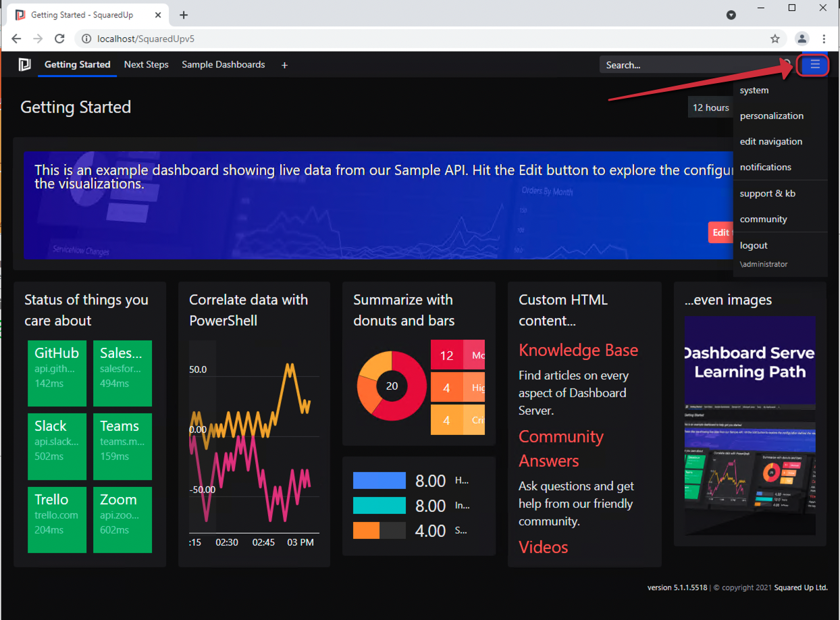Select the red block showing 12
The width and height of the screenshot is (840, 620).
pos(446,355)
